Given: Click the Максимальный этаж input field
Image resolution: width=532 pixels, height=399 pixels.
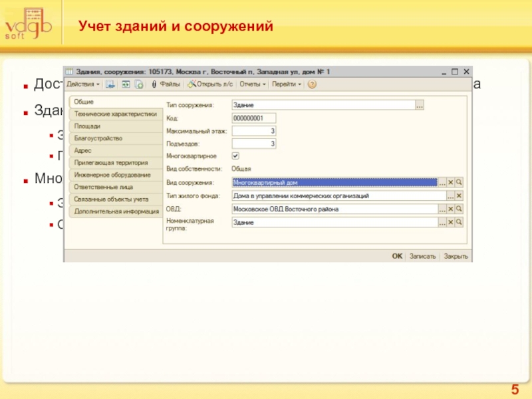Looking at the screenshot, I should [254, 131].
